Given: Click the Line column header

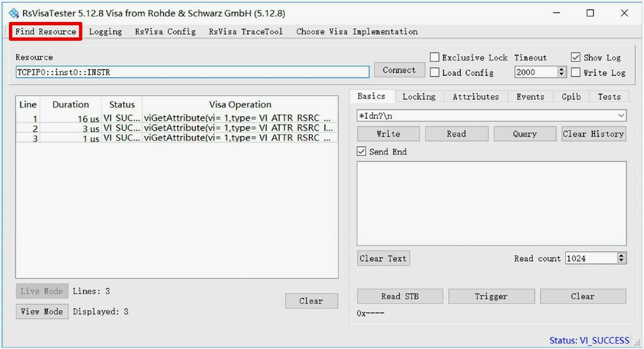Looking at the screenshot, I should coord(28,105).
